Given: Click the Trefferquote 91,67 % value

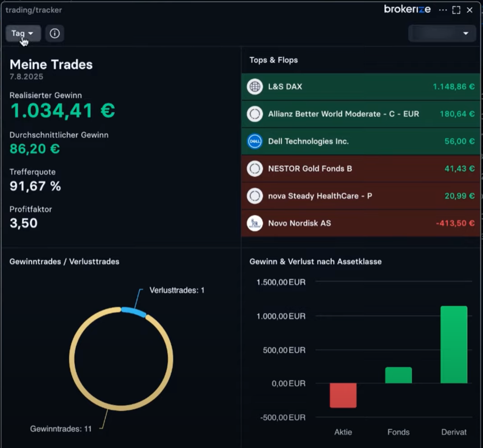Looking at the screenshot, I should [35, 186].
